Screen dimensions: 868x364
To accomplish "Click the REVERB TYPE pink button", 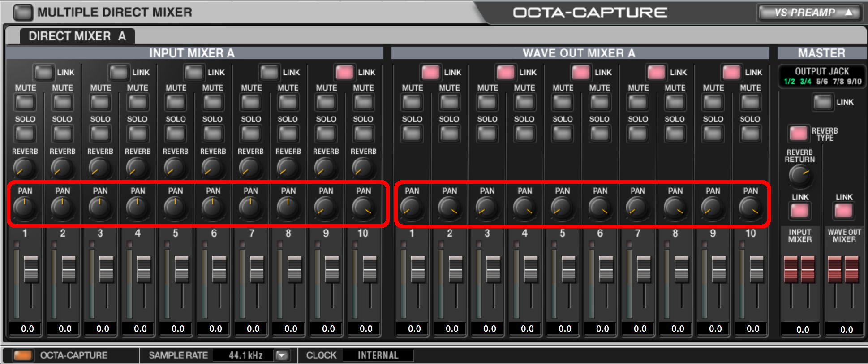I will click(x=799, y=133).
